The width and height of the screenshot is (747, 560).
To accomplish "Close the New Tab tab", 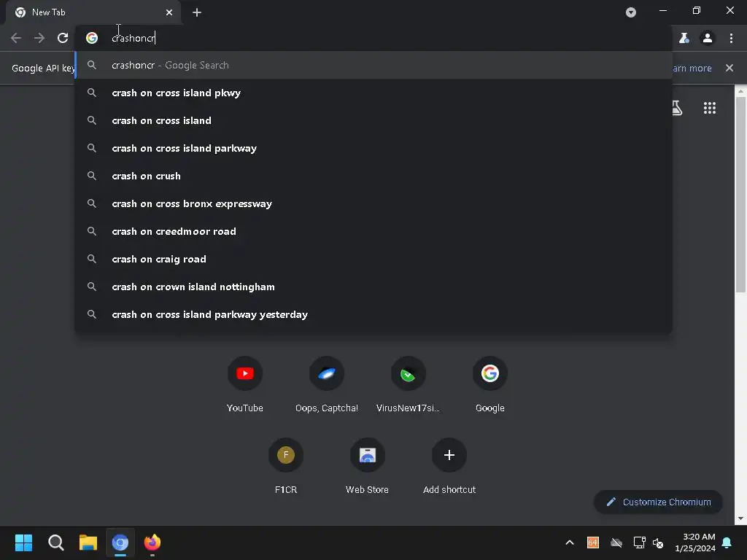I will click(x=169, y=12).
